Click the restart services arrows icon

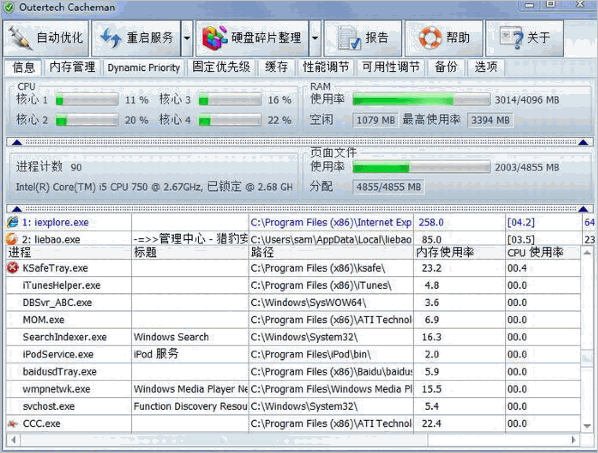click(x=111, y=38)
